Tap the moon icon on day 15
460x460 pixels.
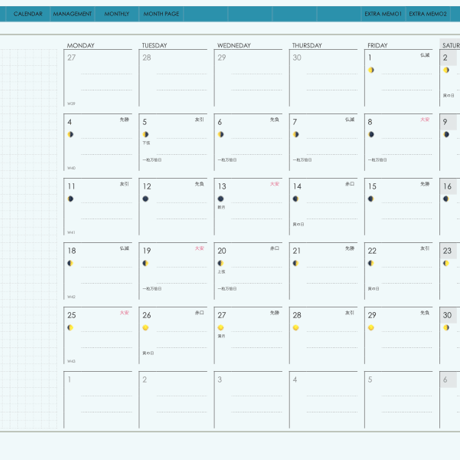pyautogui.click(x=371, y=199)
